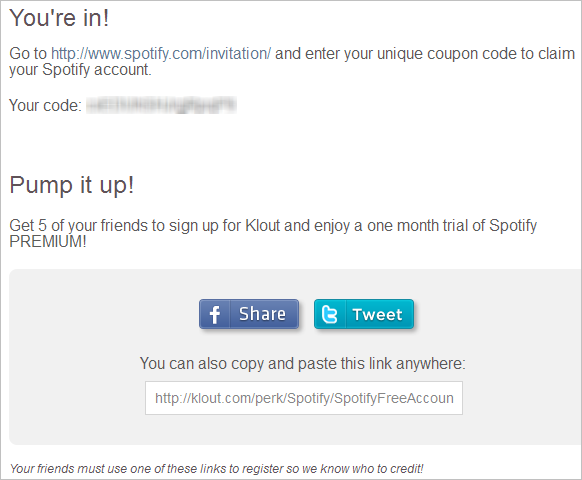Screen dimensions: 582x480
Task: Click the "Go to" text before the link
Action: 28,54
